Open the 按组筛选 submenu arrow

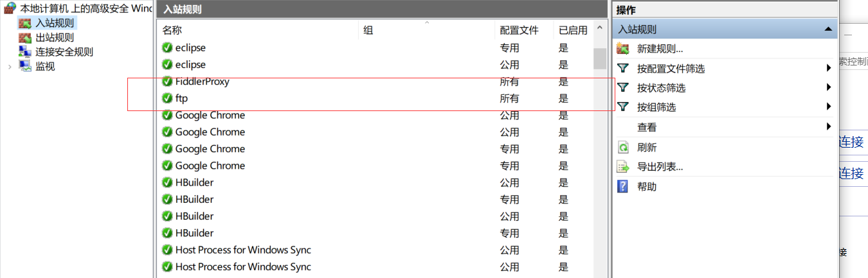(829, 107)
